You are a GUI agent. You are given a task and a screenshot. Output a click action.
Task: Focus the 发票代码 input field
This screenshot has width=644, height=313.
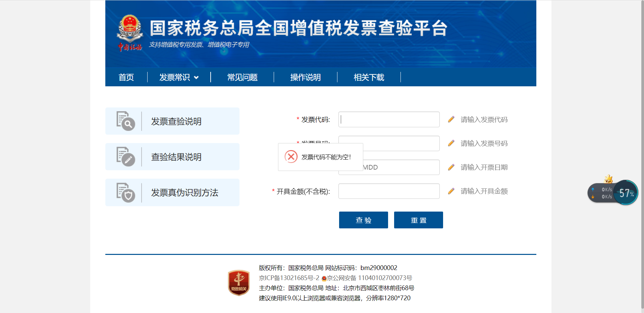click(x=389, y=120)
